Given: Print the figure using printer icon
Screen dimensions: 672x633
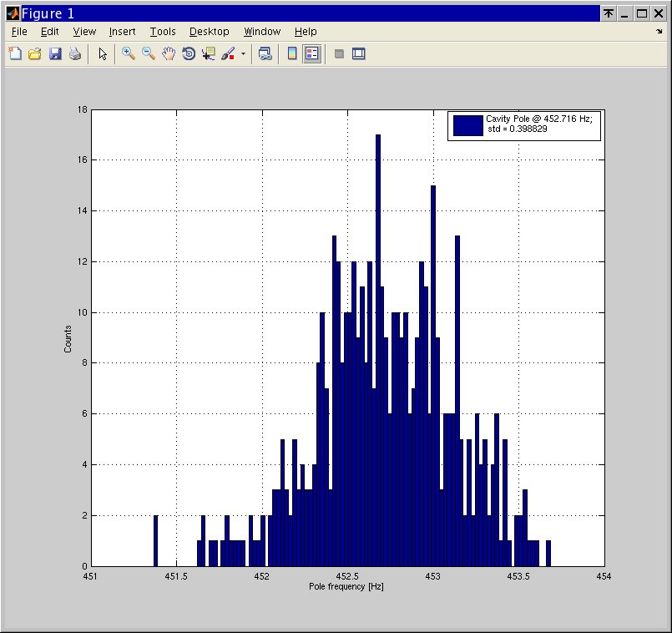Looking at the screenshot, I should click(75, 53).
